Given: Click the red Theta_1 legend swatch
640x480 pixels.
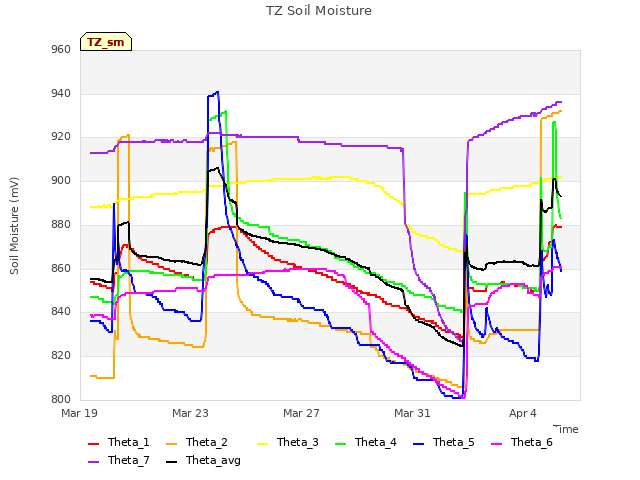Looking at the screenshot, I should [x=93, y=444].
